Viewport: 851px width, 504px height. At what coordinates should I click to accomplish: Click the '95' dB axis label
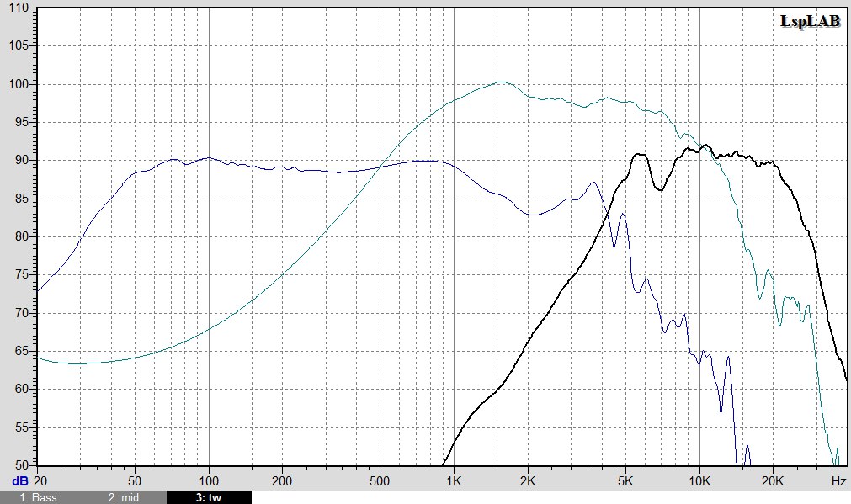(x=22, y=123)
